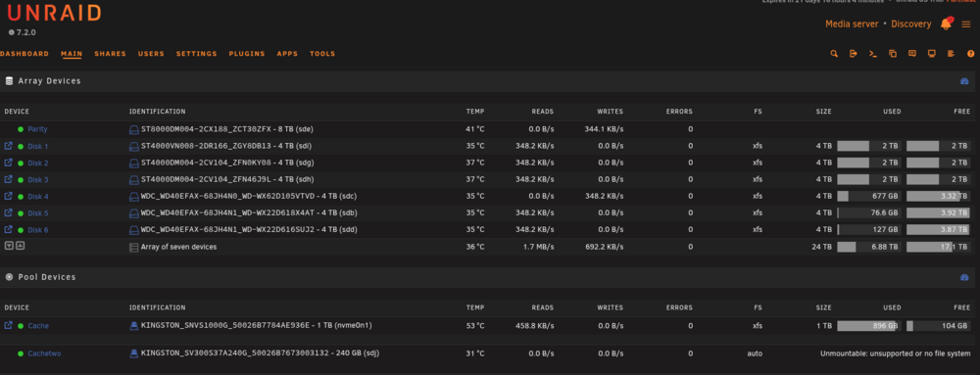The width and height of the screenshot is (980, 375).
Task: Click Disk 4 used bar showing 677 GB
Action: click(868, 196)
